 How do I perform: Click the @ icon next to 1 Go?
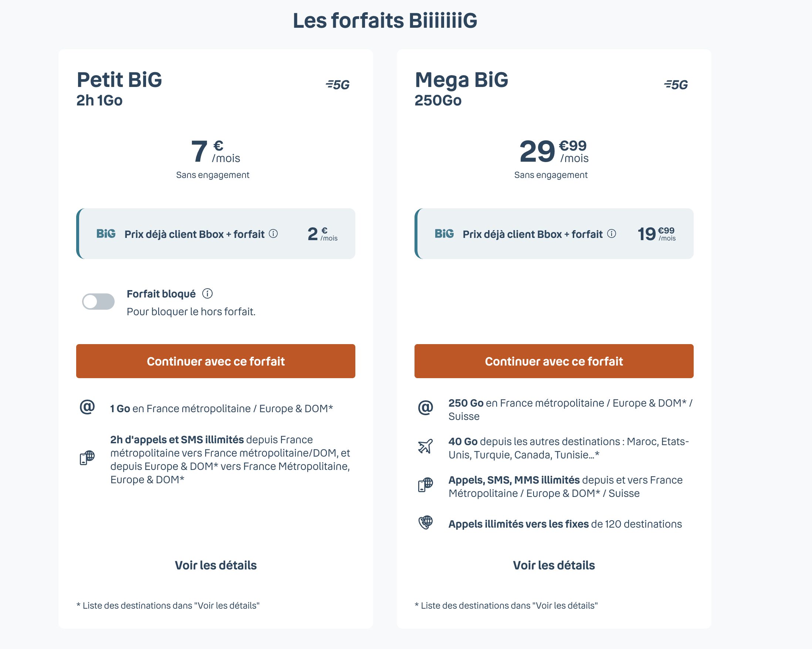[x=87, y=407]
